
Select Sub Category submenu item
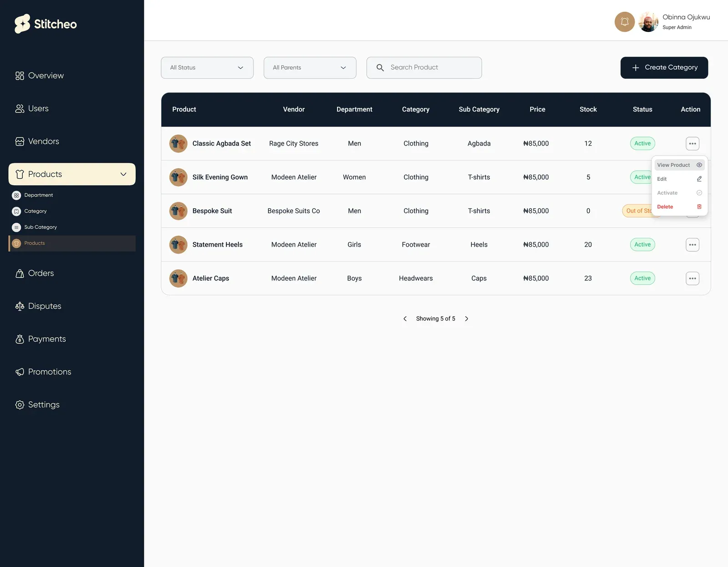click(35, 227)
